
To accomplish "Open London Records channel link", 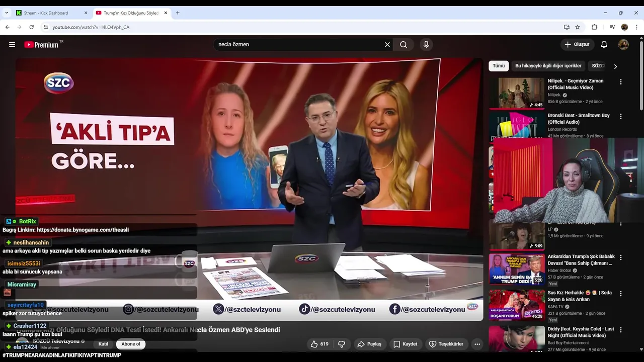I will coord(562,129).
